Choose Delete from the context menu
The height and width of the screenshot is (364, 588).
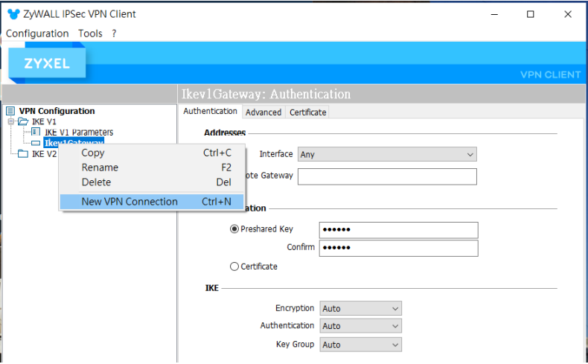coord(96,182)
